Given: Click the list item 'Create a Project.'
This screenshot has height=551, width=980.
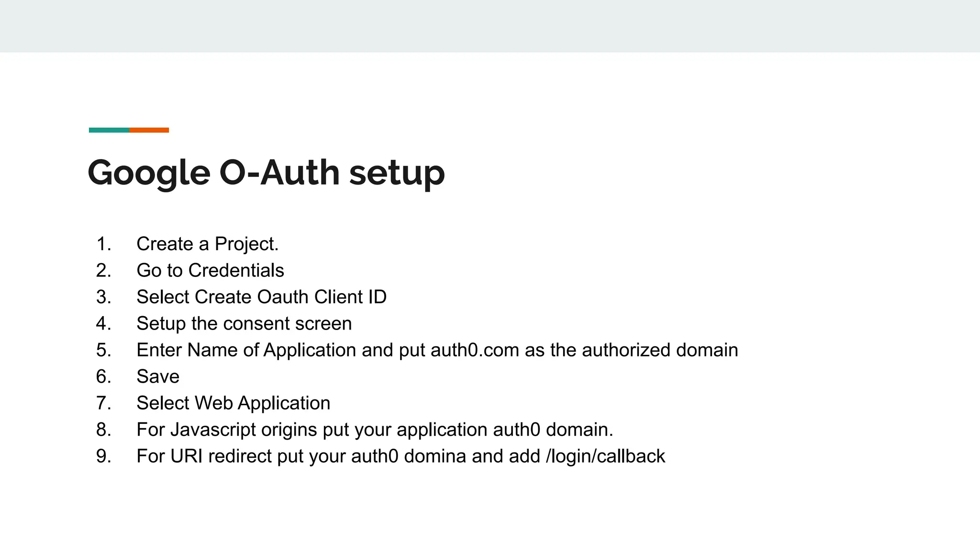Looking at the screenshot, I should point(207,244).
